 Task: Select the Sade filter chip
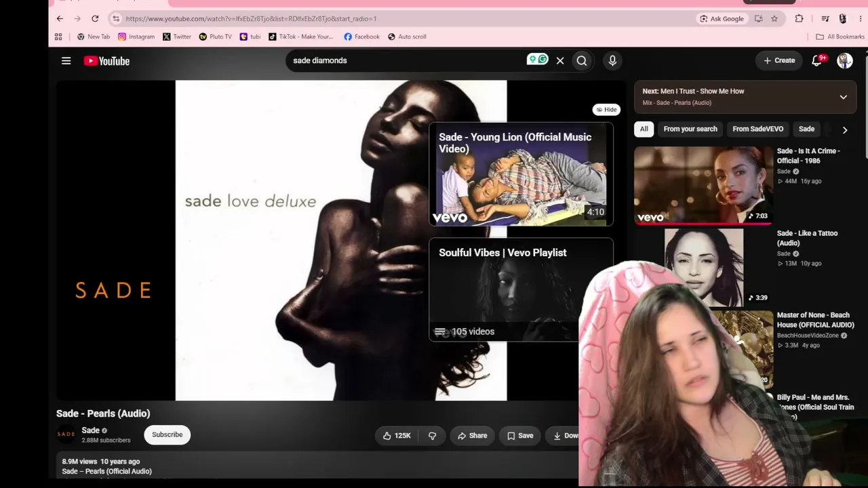(806, 129)
